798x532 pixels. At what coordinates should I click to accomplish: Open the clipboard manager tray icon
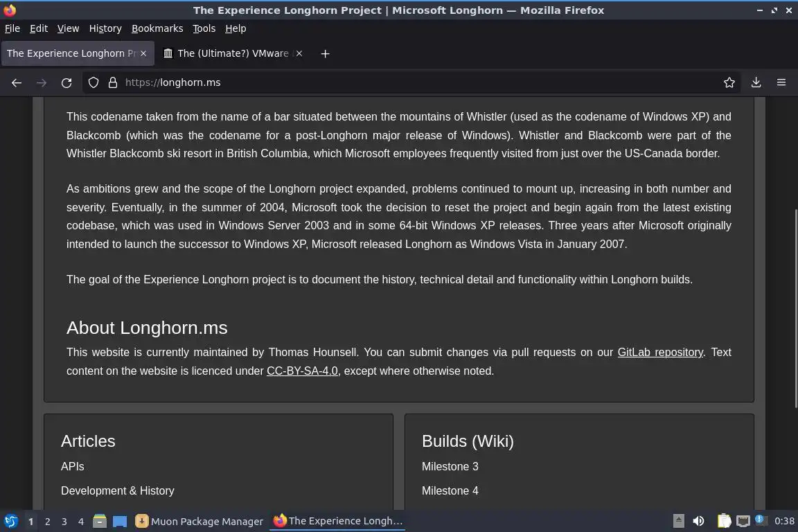coord(724,522)
